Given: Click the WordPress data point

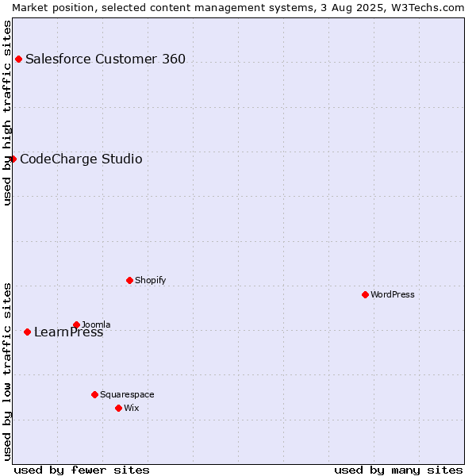Looking at the screenshot, I should tap(365, 295).
